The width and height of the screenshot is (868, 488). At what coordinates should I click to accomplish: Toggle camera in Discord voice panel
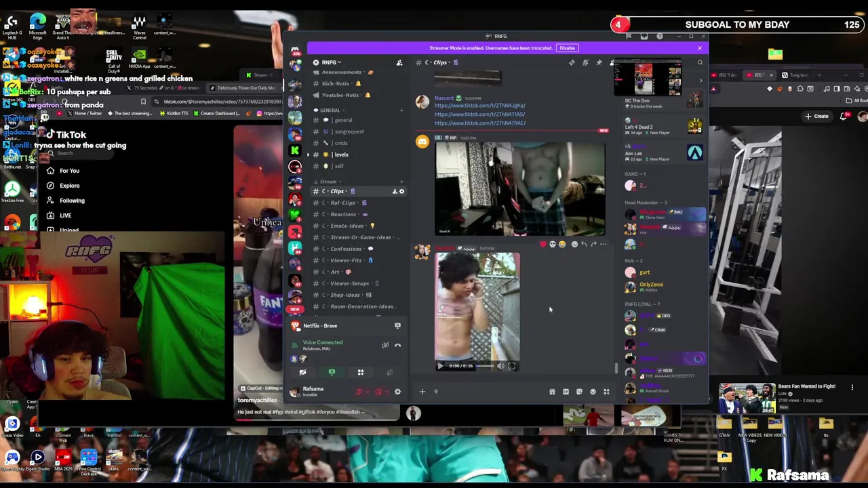[x=302, y=372]
